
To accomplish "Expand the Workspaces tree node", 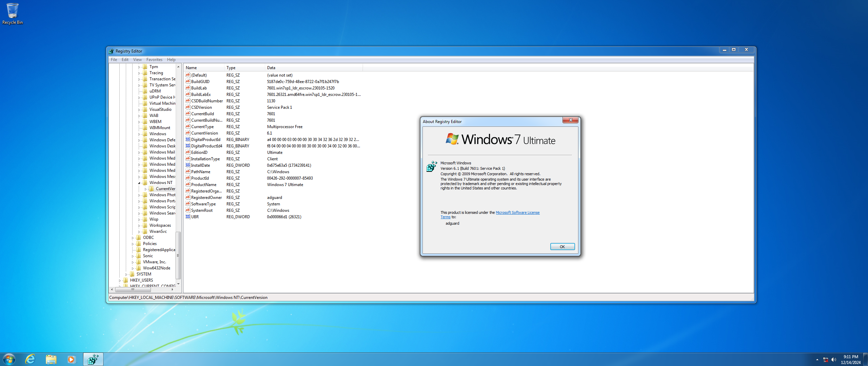I will click(x=139, y=226).
